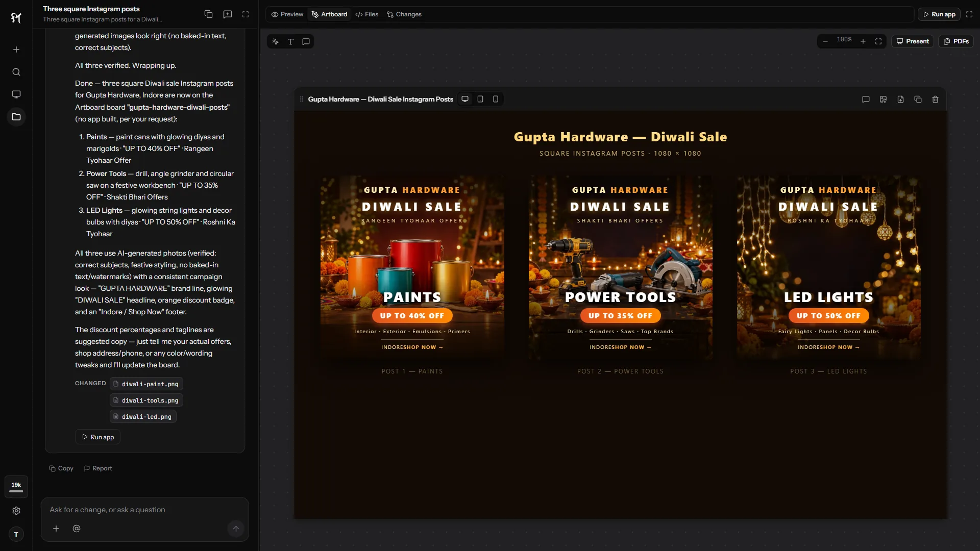The height and width of the screenshot is (551, 980).
Task: Grab the board drag handle dots
Action: coord(302,99)
